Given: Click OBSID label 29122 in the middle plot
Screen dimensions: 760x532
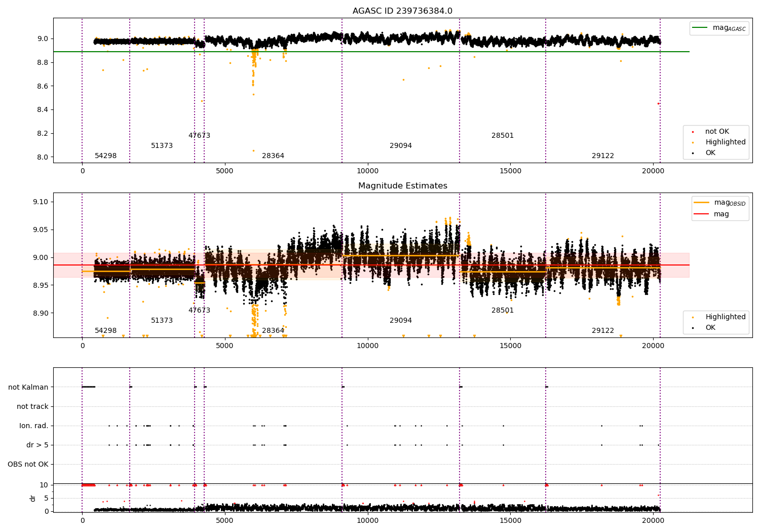Looking at the screenshot, I should [603, 331].
